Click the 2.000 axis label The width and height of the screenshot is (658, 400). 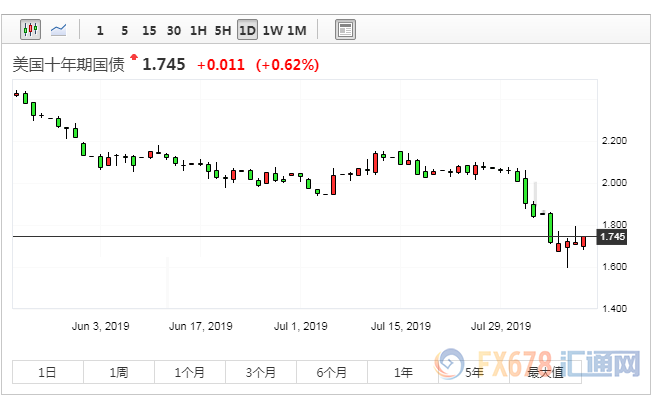[614, 183]
